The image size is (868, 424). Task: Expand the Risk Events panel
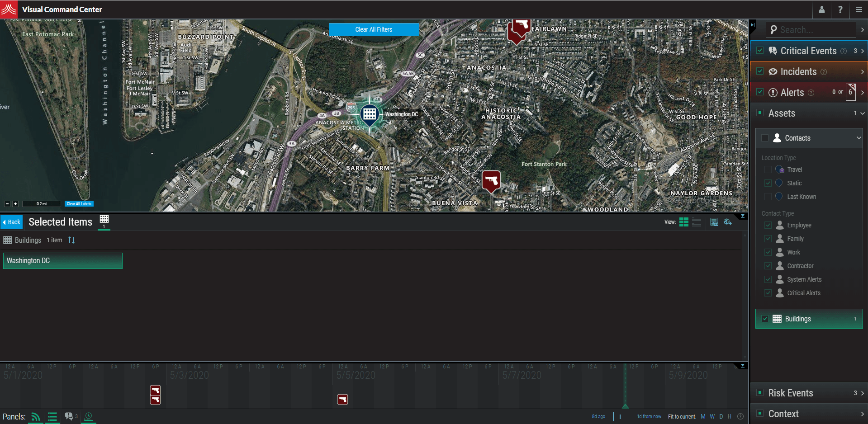(862, 393)
